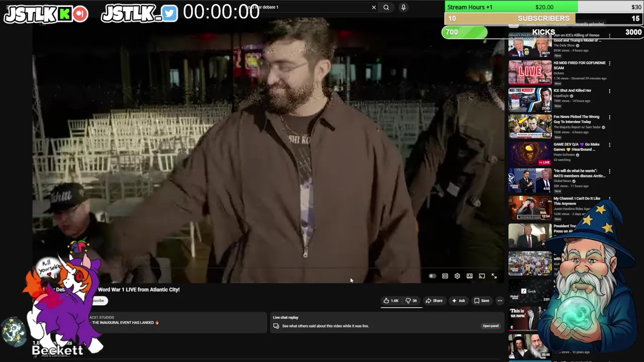Screen dimensions: 644x362
Task: Open more actions three-dot menu
Action: coord(500,301)
